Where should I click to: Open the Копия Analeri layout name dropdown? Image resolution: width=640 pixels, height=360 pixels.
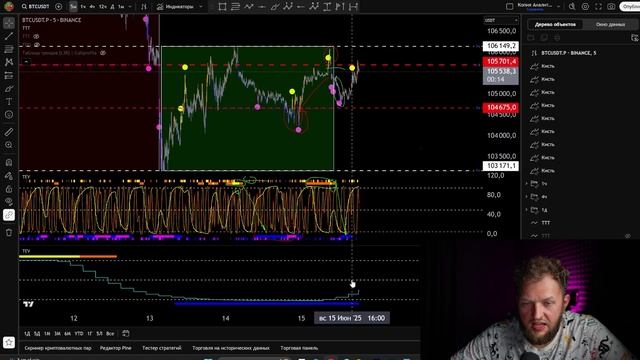pyautogui.click(x=539, y=6)
